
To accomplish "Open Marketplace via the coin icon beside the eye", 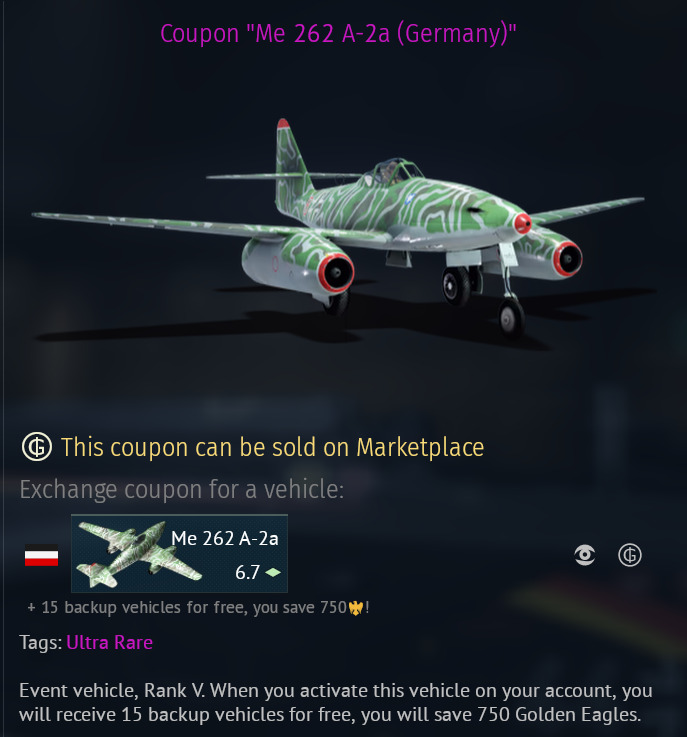I will point(630,555).
